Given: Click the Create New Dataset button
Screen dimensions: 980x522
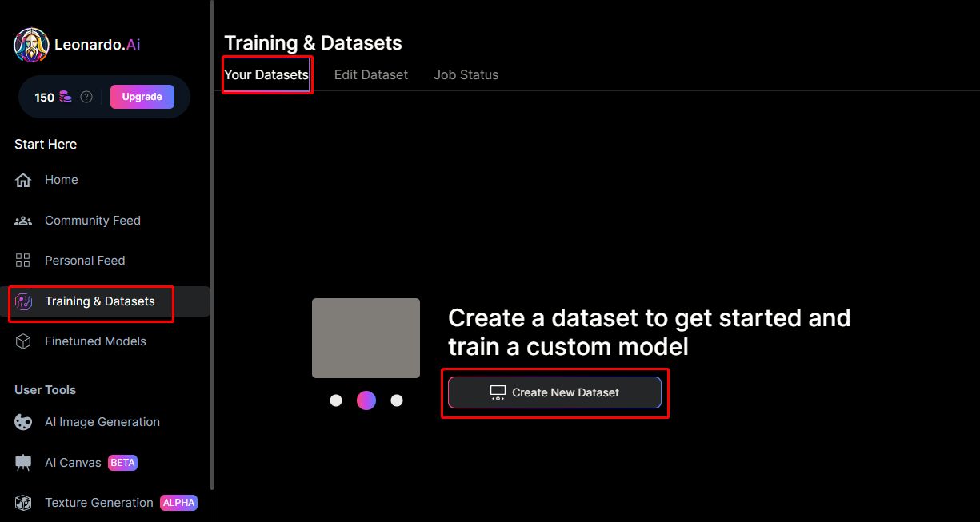Looking at the screenshot, I should [x=554, y=392].
